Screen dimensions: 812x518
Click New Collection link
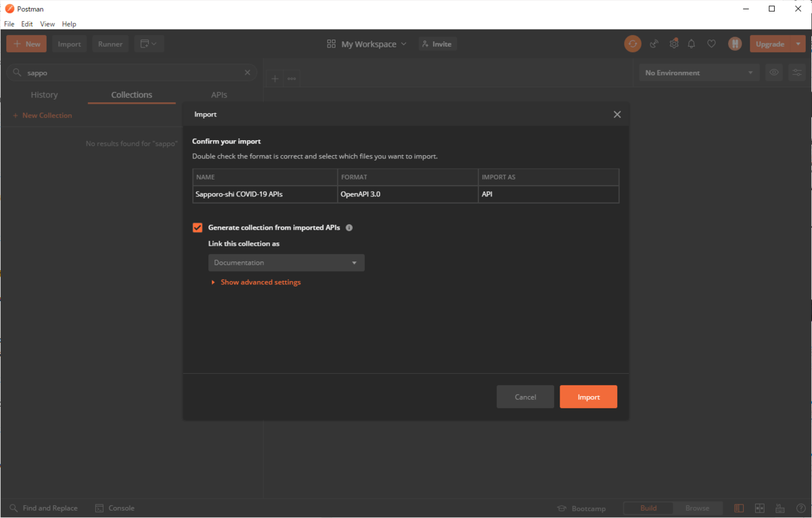(42, 116)
